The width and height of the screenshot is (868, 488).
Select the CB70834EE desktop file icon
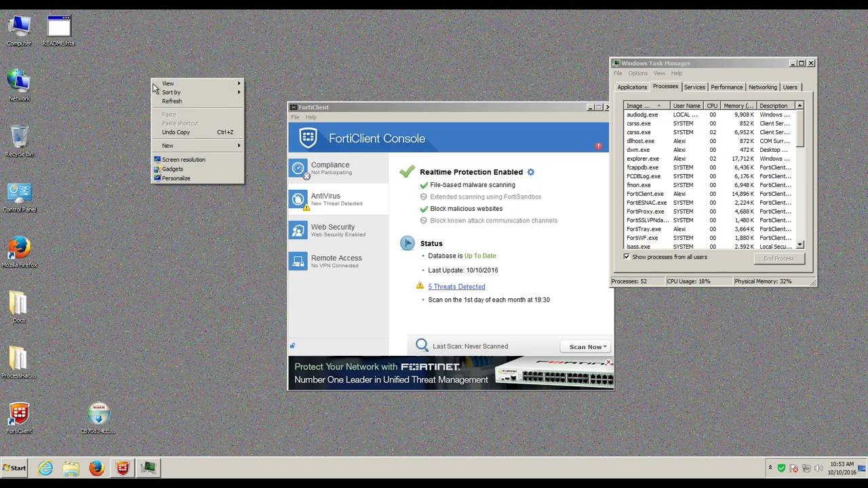tap(98, 418)
